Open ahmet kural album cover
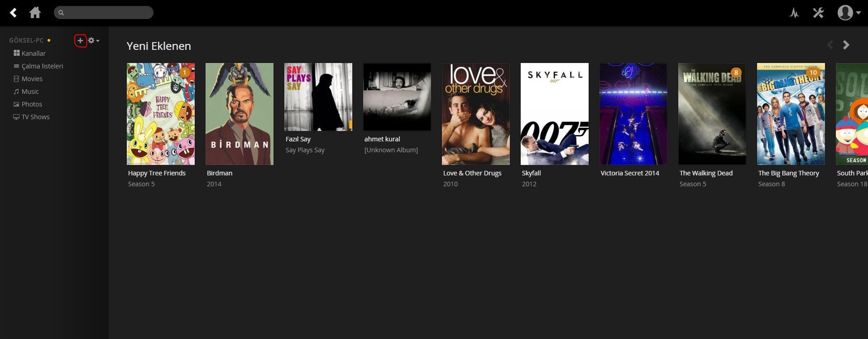The image size is (868, 339). tap(397, 97)
